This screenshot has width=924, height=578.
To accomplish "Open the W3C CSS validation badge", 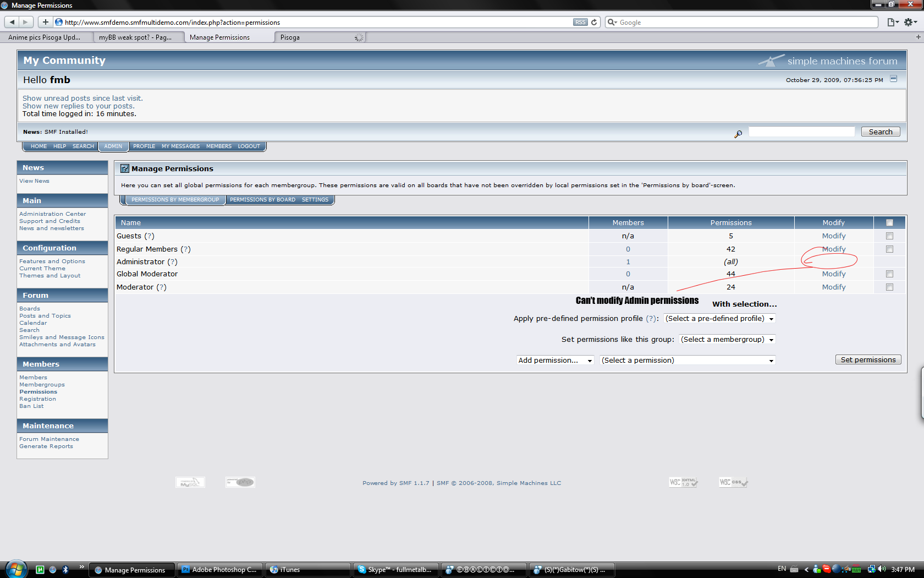I will [x=734, y=482].
